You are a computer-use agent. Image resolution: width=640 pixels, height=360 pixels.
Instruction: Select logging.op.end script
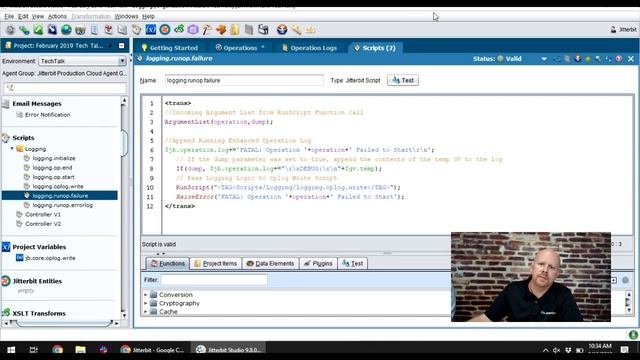[x=52, y=168]
